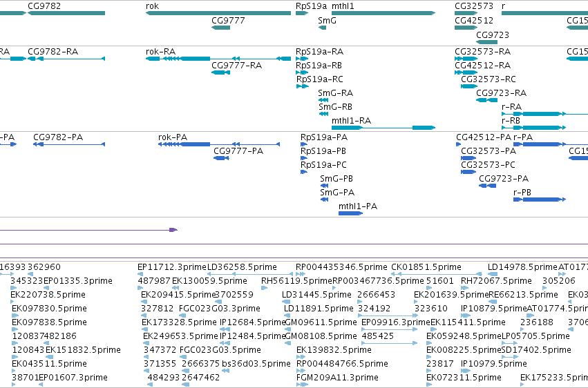Image resolution: width=588 pixels, height=388 pixels.
Task: Select the SmG-RB transcript label
Action: click(335, 107)
